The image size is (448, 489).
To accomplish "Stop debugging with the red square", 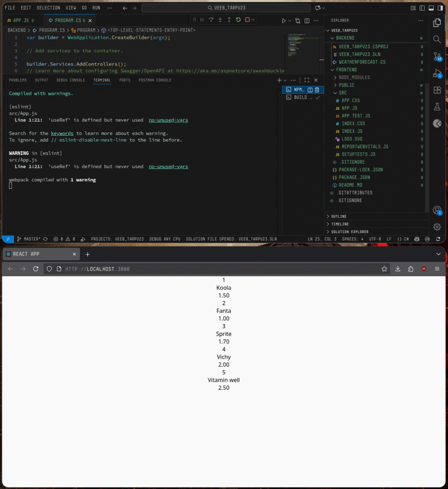I will 247,20.
